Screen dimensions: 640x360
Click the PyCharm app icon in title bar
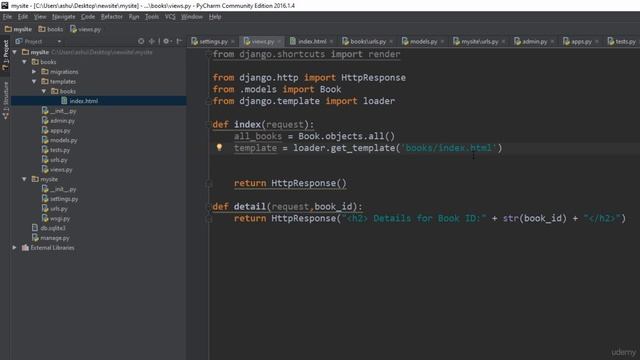tap(4, 5)
